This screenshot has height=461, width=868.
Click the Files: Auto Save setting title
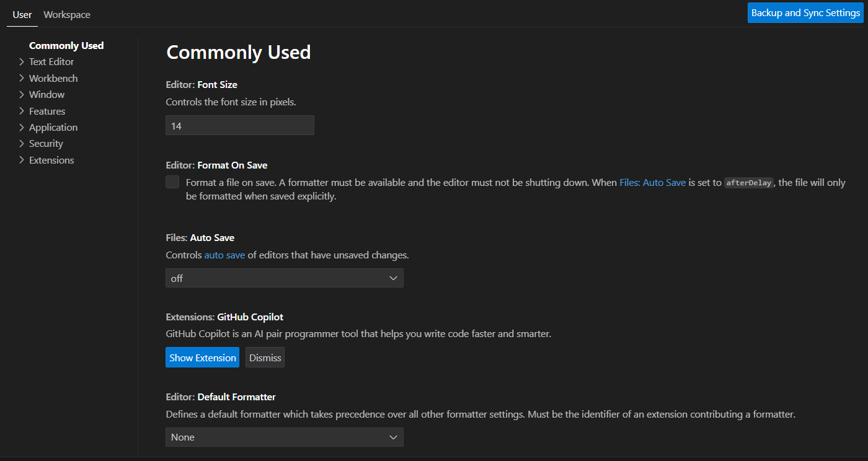(200, 237)
